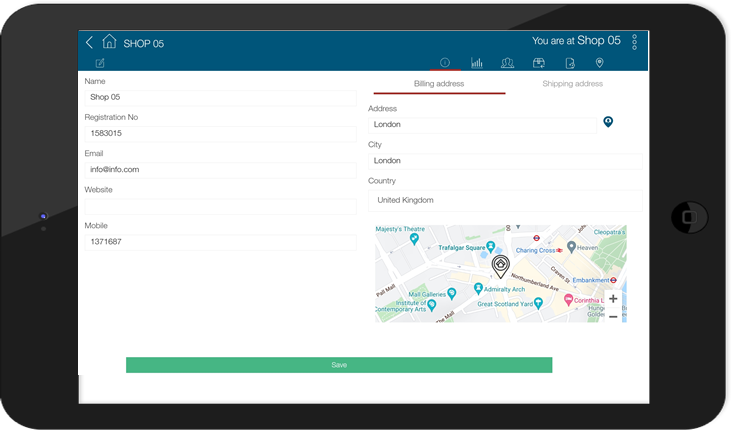
Task: Switch to Billing address tab
Action: 439,84
